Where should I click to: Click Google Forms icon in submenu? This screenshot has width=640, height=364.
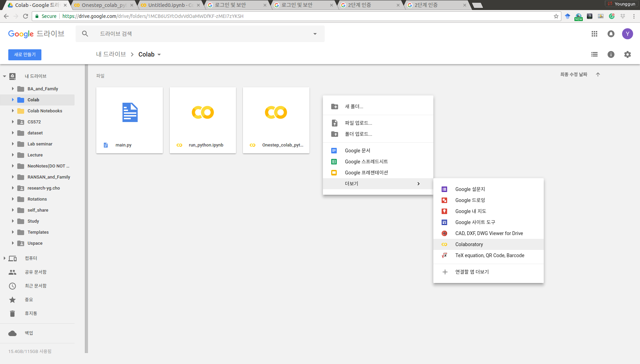pos(444,189)
